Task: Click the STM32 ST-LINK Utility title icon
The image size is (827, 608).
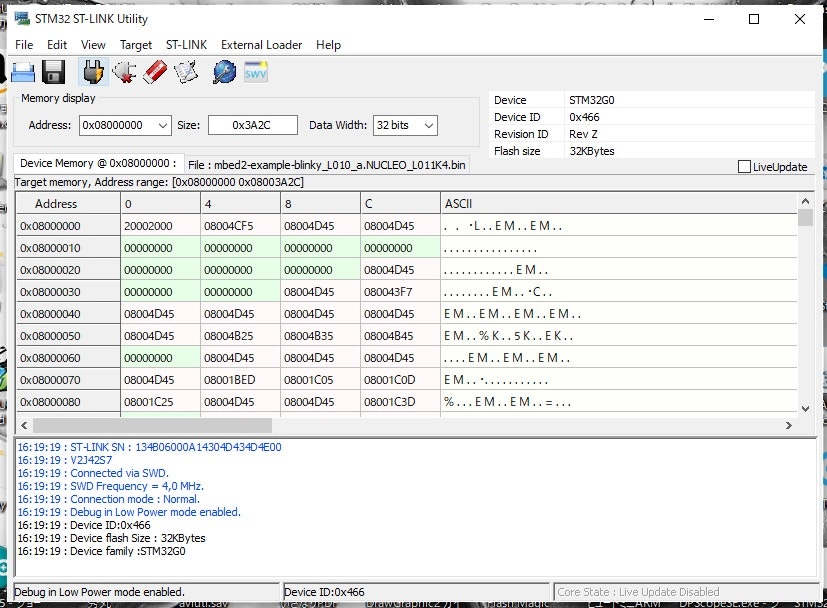Action: coord(22,18)
